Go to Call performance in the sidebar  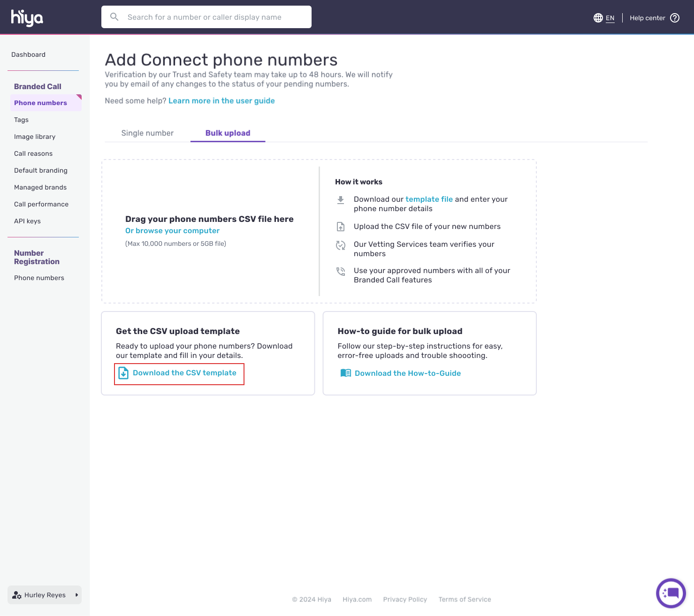coord(41,204)
